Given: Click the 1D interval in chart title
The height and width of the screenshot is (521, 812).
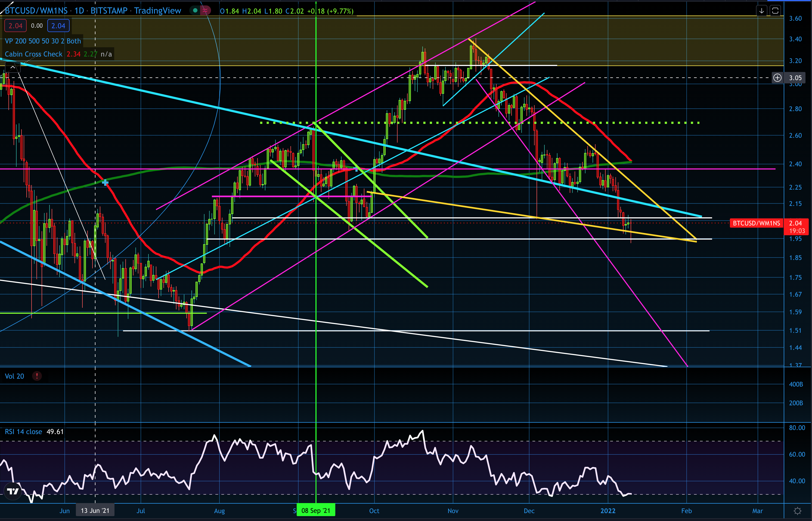Looking at the screenshot, I should tap(79, 11).
